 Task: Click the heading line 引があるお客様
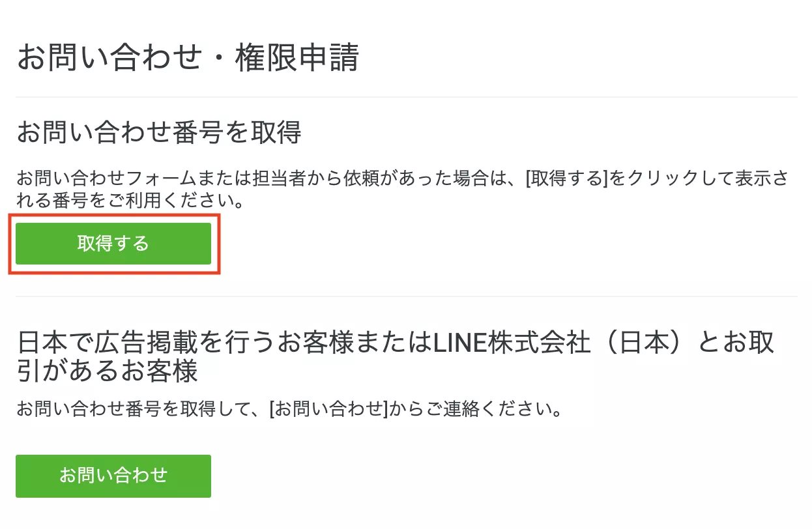(107, 373)
